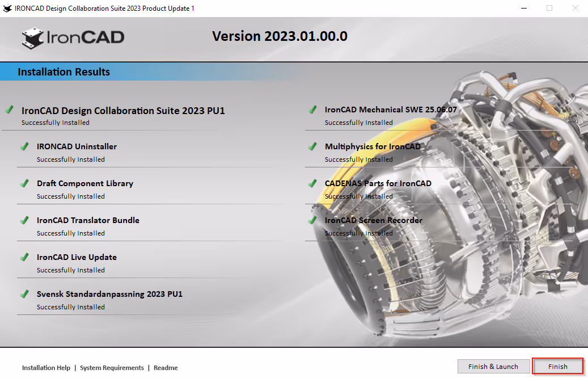Click the IronCAD icon in the title bar

click(7, 9)
